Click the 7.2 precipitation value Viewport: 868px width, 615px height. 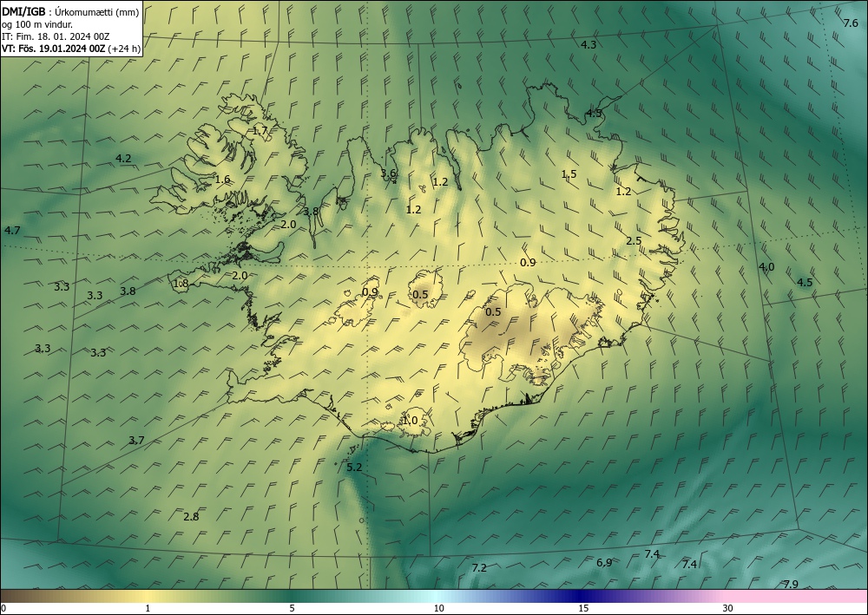479,568
